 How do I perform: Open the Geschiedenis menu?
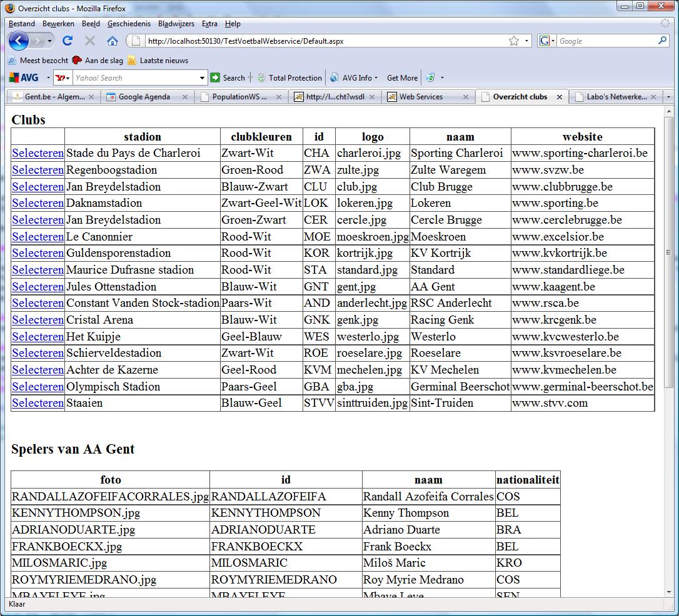click(x=129, y=24)
